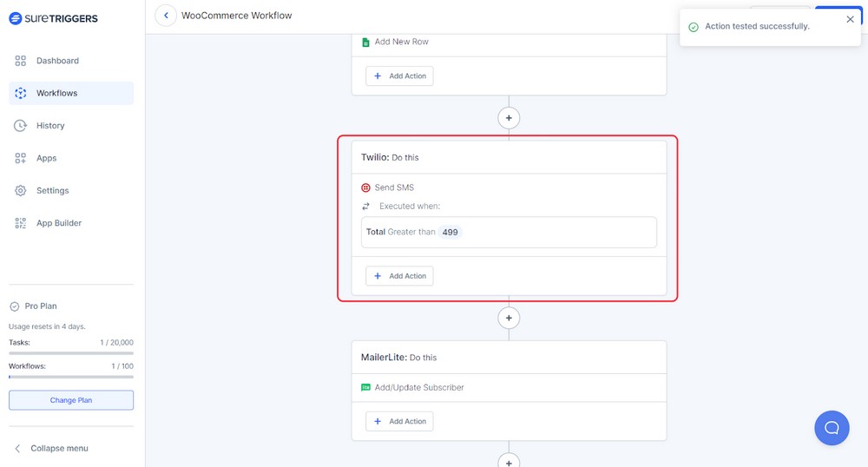Click the Dashboard grid icon

point(21,61)
